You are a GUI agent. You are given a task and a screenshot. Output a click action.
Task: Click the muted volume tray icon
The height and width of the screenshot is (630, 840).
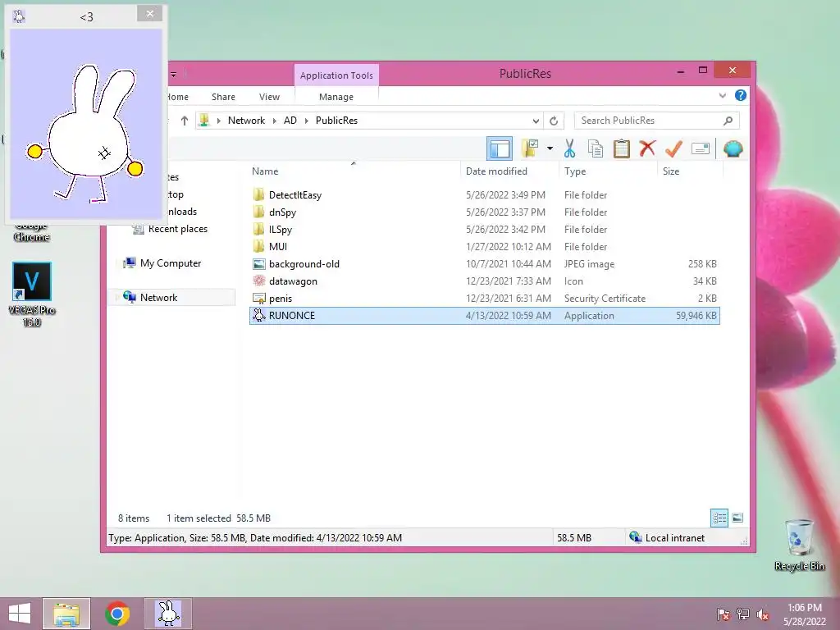coord(763,614)
